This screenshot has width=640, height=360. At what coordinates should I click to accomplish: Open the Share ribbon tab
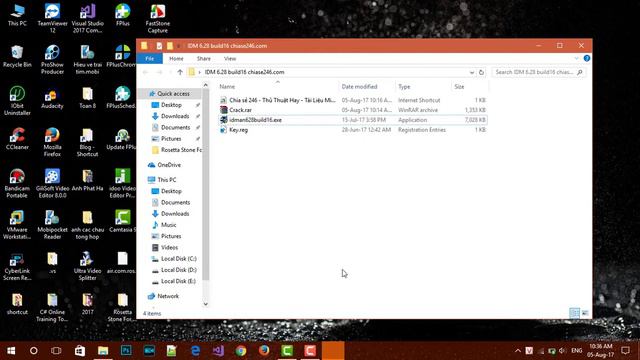point(204,58)
